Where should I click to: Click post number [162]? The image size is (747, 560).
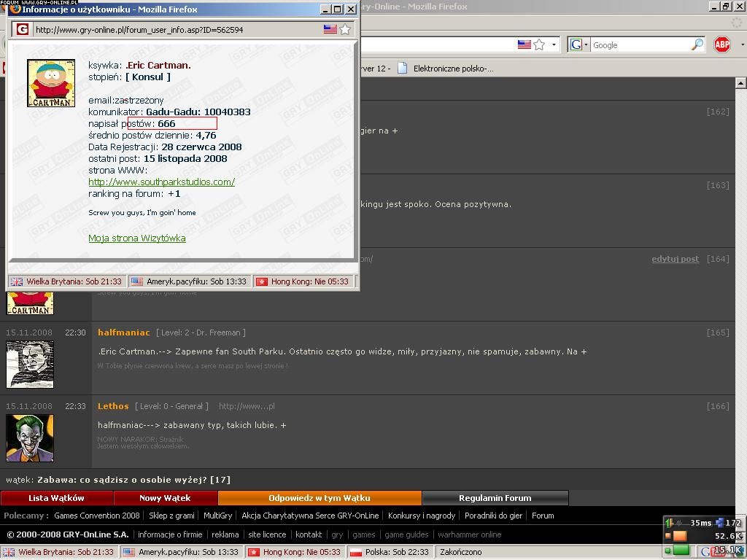pyautogui.click(x=718, y=112)
